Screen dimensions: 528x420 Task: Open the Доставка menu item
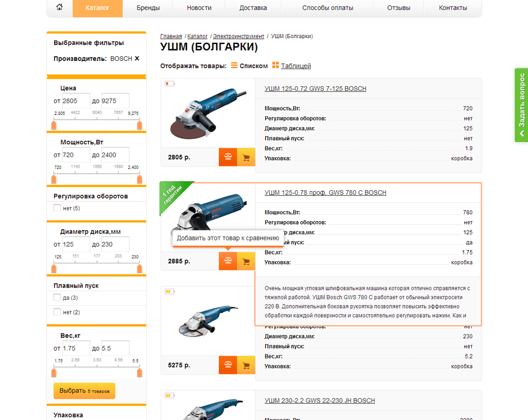coord(253,8)
